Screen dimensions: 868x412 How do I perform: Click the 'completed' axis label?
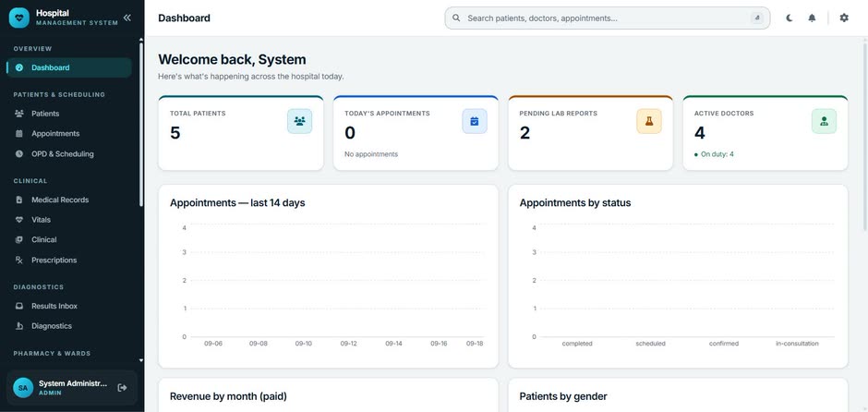(577, 344)
